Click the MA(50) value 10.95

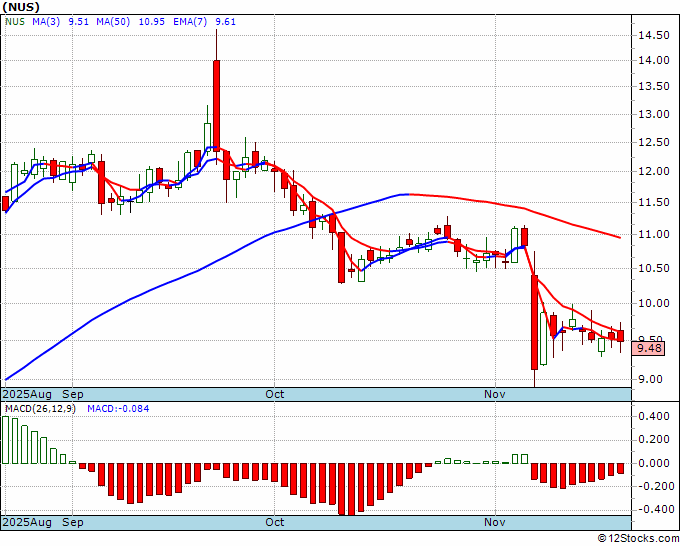pos(151,22)
